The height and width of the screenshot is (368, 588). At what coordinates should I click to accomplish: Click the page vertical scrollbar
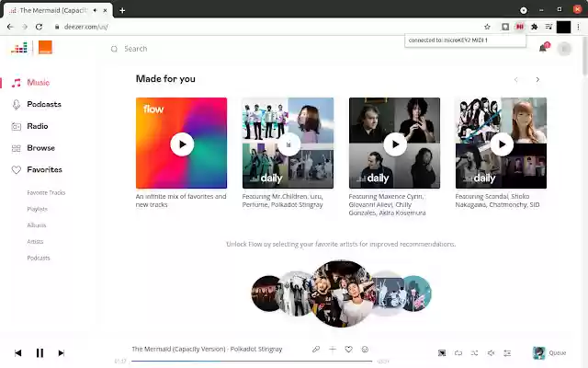tap(584, 56)
